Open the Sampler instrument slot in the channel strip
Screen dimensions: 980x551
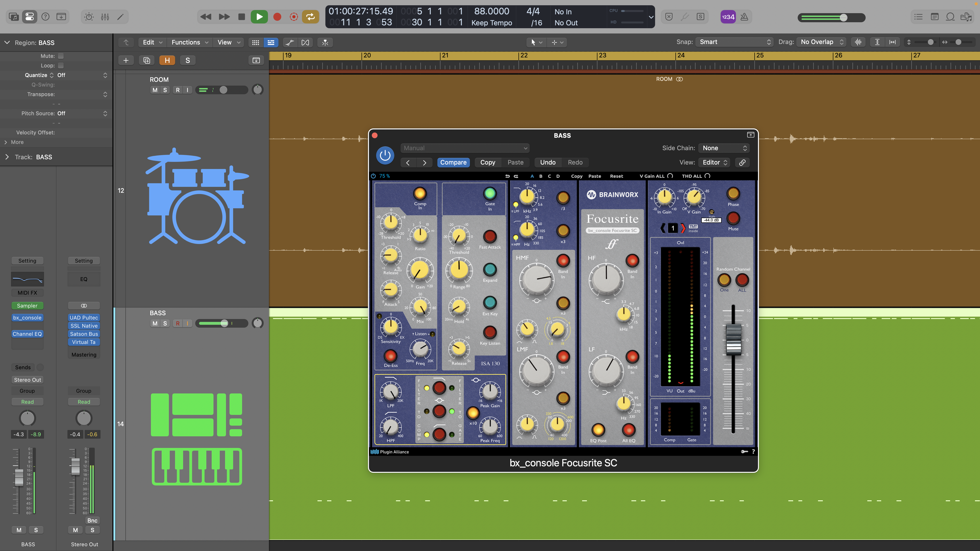pyautogui.click(x=27, y=306)
